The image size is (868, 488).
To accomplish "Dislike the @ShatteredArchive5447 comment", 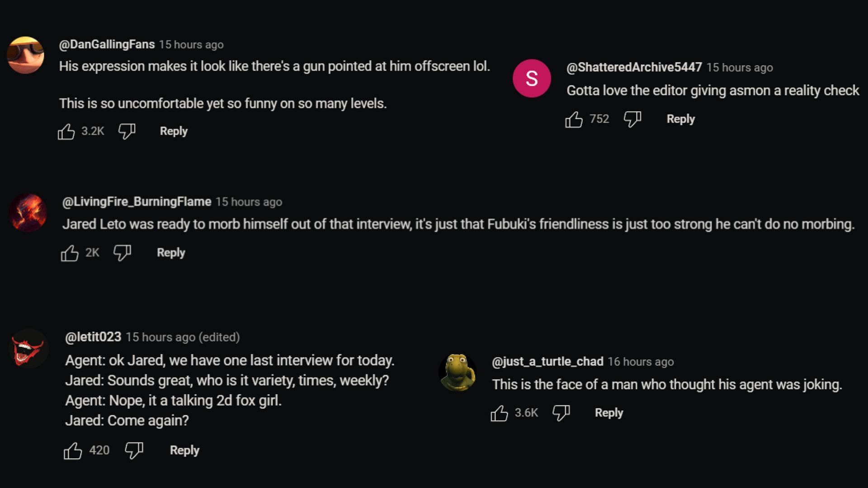I will click(632, 119).
